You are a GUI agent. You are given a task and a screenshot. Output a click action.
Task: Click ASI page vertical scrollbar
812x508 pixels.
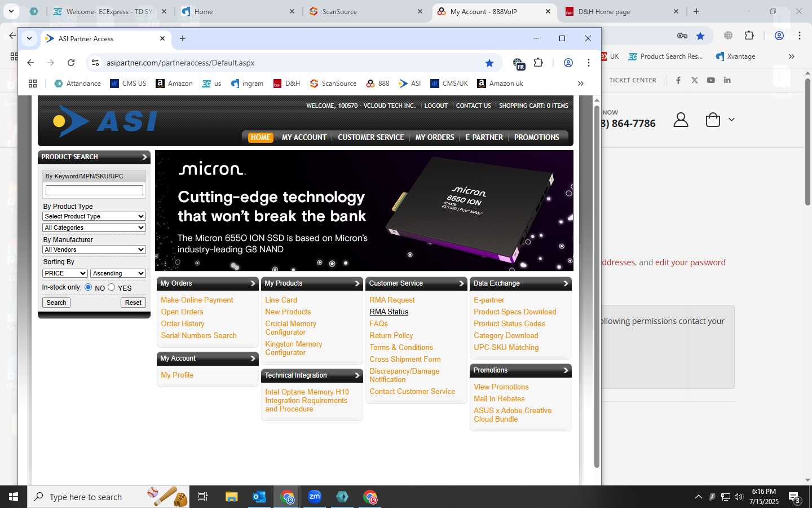pos(597,287)
